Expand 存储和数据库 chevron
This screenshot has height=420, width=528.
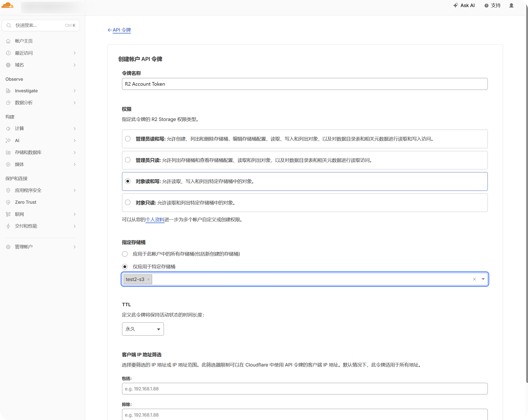(75, 153)
